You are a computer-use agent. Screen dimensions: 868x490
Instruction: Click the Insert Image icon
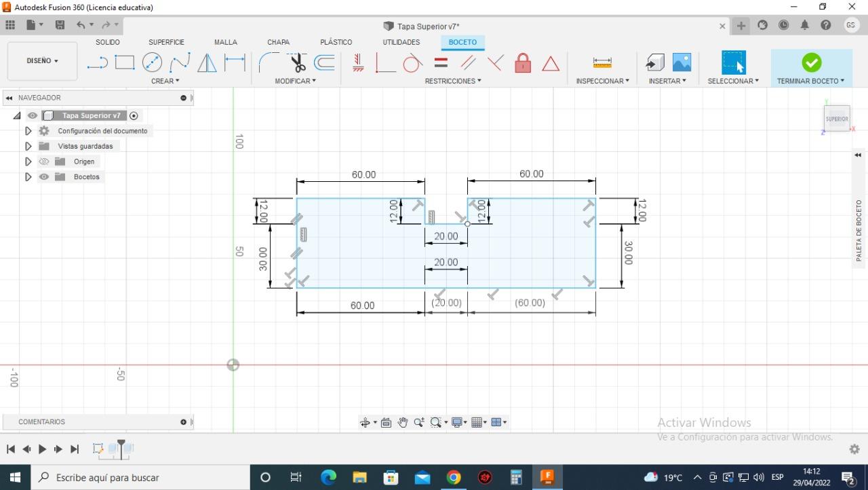click(x=682, y=62)
